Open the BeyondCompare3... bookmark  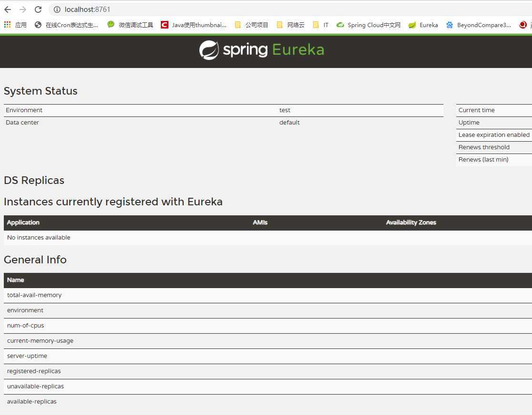(479, 25)
